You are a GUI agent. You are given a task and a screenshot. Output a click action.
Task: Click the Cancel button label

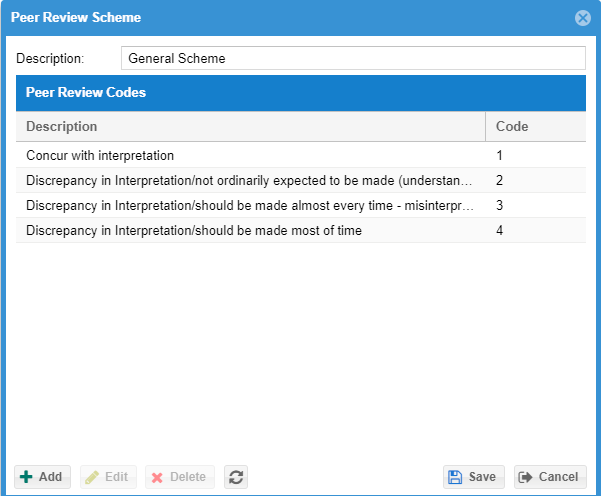(558, 477)
